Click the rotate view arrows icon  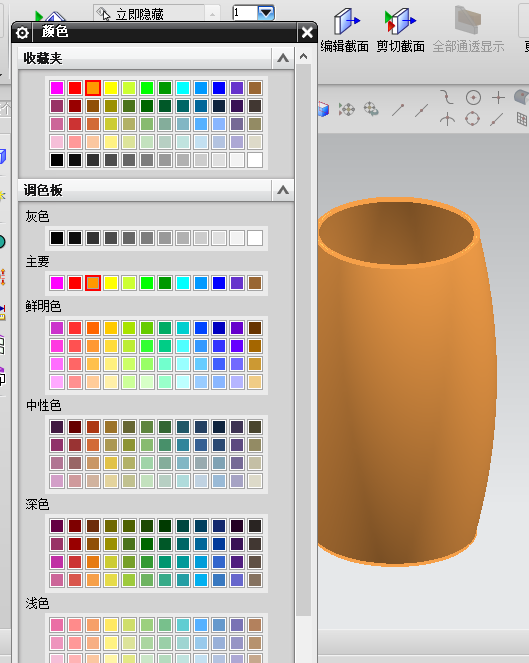tap(371, 109)
